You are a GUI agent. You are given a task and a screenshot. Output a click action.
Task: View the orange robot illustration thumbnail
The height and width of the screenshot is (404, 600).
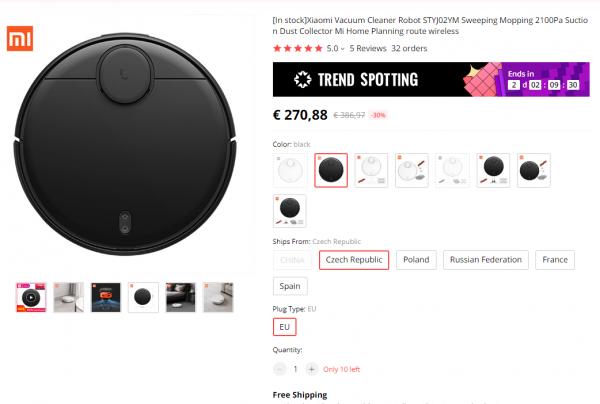tap(106, 297)
